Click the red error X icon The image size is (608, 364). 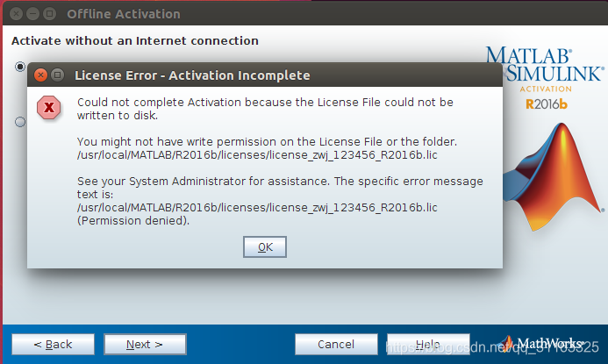50,107
